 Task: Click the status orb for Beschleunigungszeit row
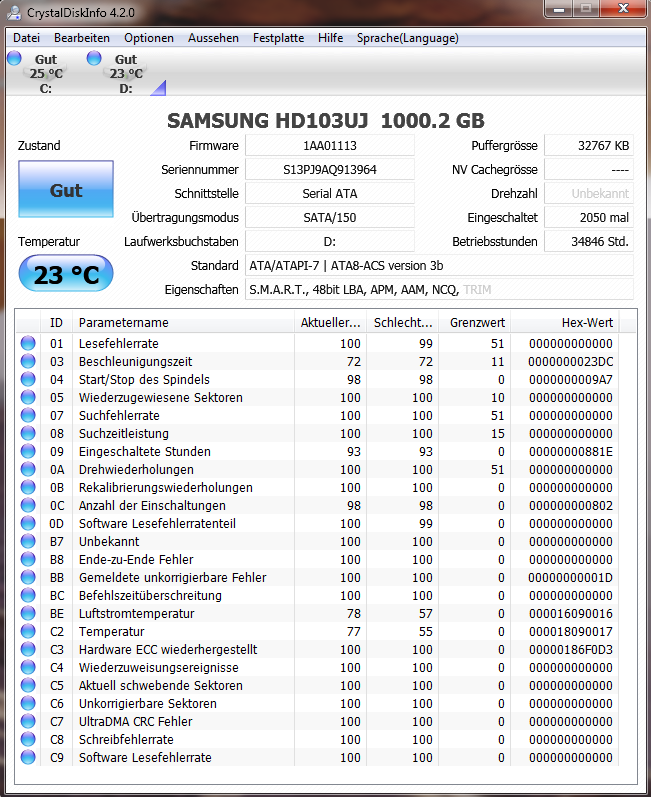click(28, 361)
